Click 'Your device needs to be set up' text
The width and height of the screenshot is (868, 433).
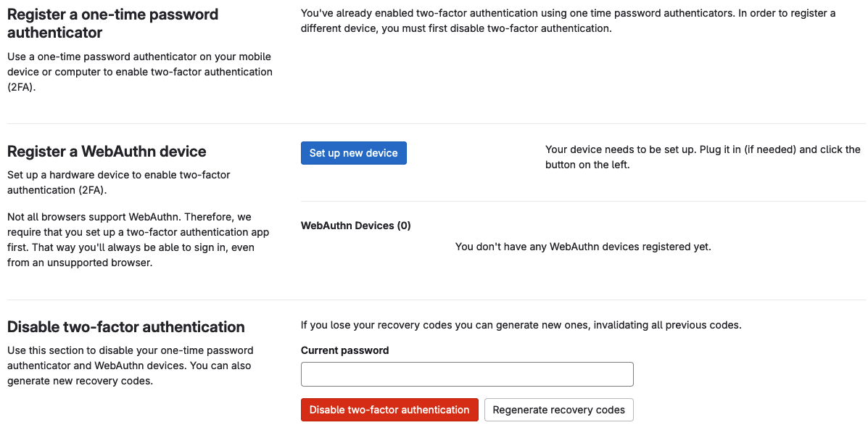(x=702, y=157)
